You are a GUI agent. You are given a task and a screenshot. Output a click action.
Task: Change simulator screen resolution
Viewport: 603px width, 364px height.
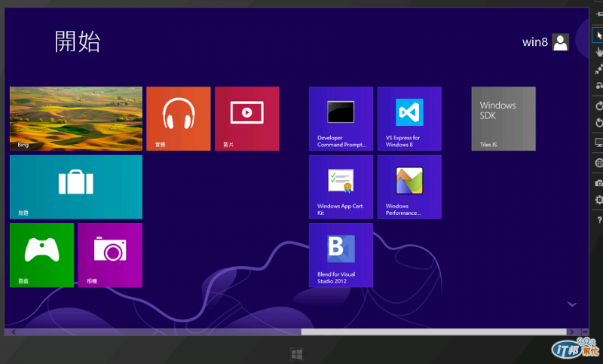pyautogui.click(x=598, y=143)
